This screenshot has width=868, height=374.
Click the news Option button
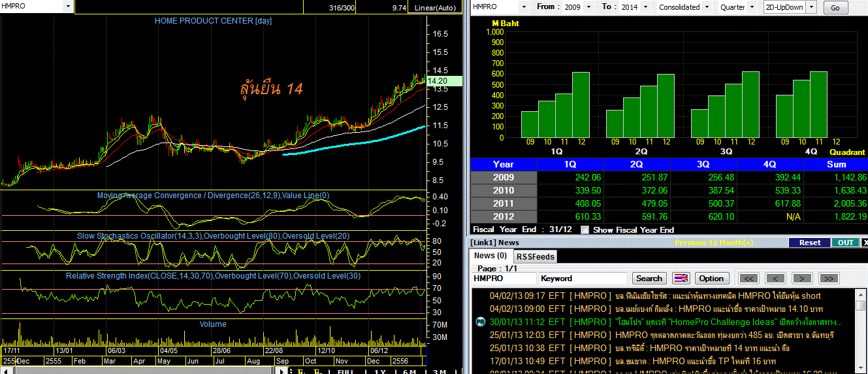pyautogui.click(x=711, y=278)
